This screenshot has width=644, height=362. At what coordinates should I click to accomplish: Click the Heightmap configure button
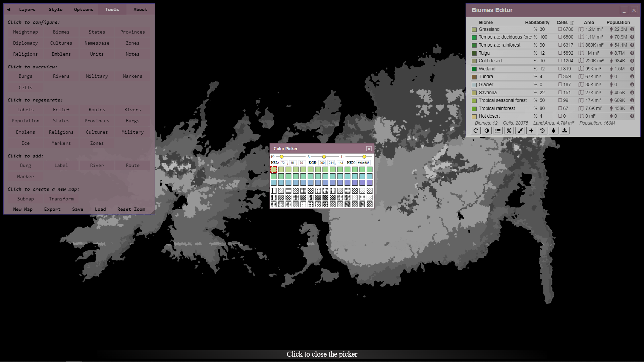(x=25, y=32)
